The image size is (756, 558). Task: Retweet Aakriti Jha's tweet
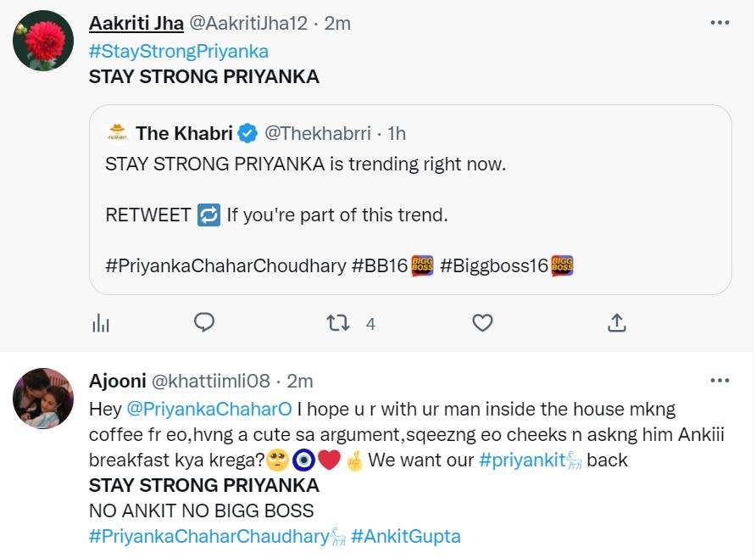point(339,323)
